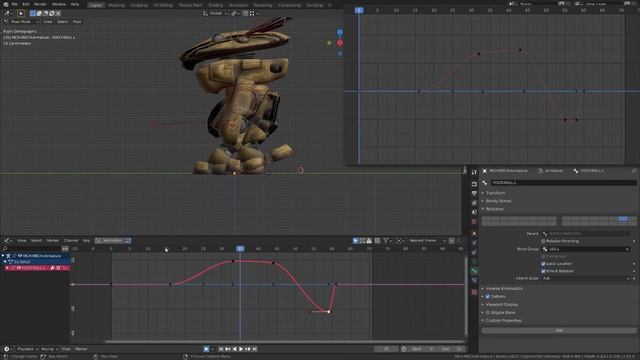Open the View Layer properties tab

(474, 203)
